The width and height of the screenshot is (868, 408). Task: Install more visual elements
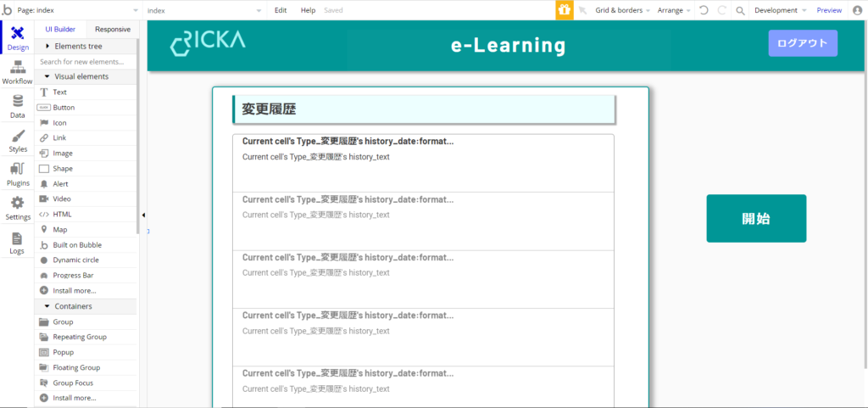pyautogui.click(x=86, y=290)
